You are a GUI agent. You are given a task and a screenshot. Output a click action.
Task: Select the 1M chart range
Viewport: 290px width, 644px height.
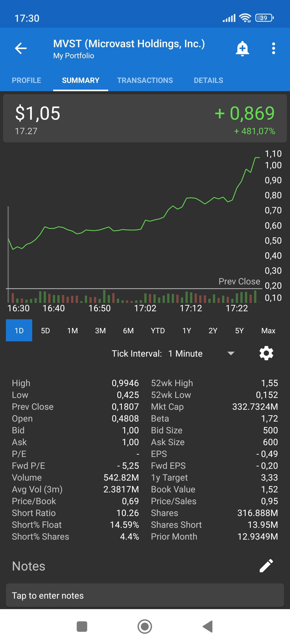(73, 330)
